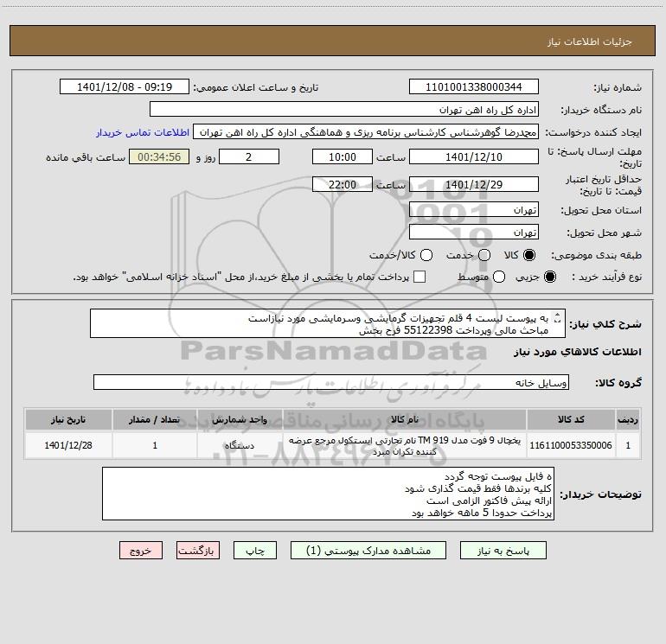Click the announcement date field 1401/12/08 - 09:19
Image resolution: width=666 pixels, height=644 pixels.
[125, 87]
